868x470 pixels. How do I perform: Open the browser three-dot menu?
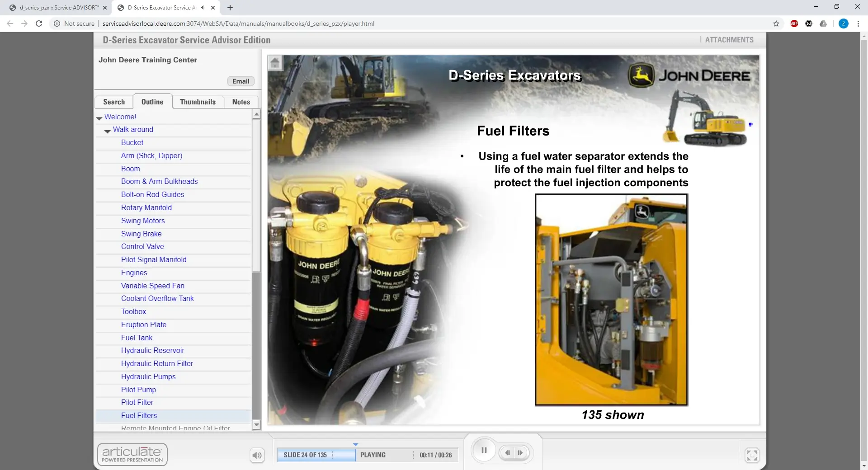(x=858, y=23)
